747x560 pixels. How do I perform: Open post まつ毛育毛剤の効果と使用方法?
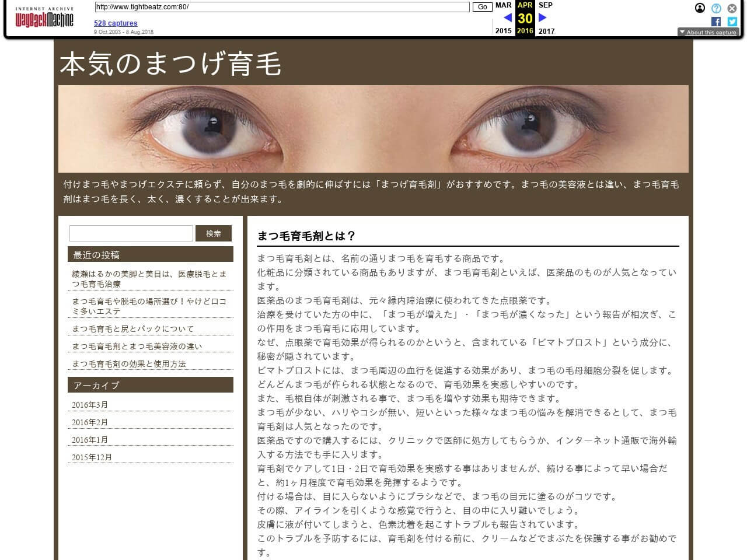[x=129, y=364]
